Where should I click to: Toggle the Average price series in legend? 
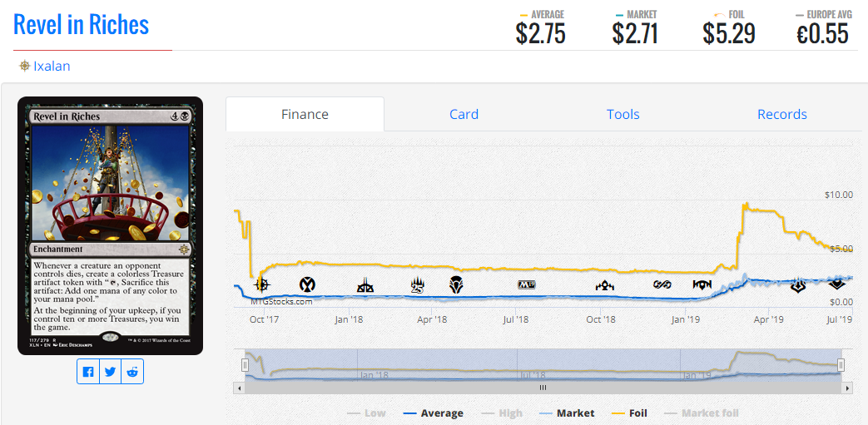[434, 413]
